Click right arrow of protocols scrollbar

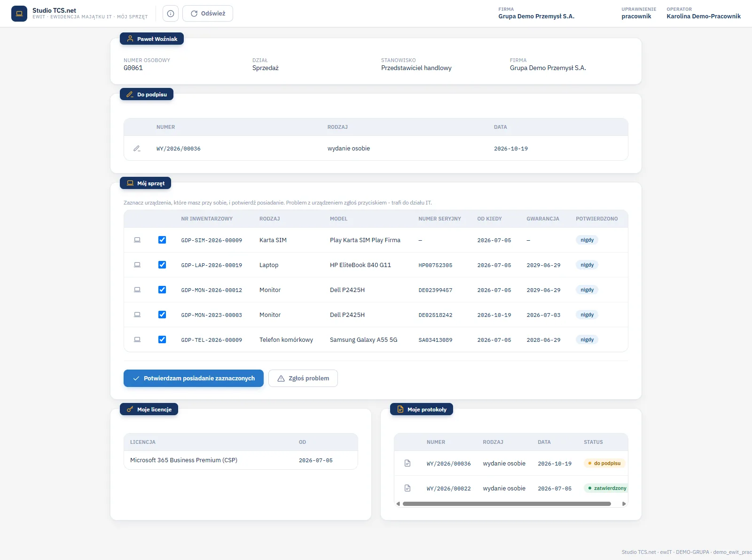[x=624, y=504]
